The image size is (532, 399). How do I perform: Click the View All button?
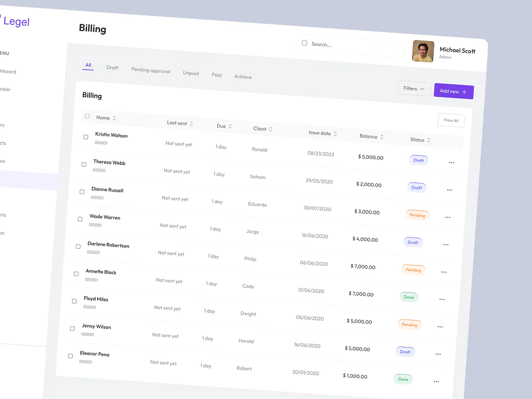click(451, 121)
